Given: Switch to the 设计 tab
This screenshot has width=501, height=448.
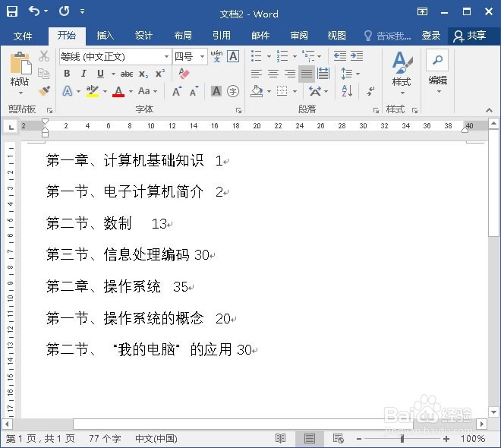Looking at the screenshot, I should (143, 36).
